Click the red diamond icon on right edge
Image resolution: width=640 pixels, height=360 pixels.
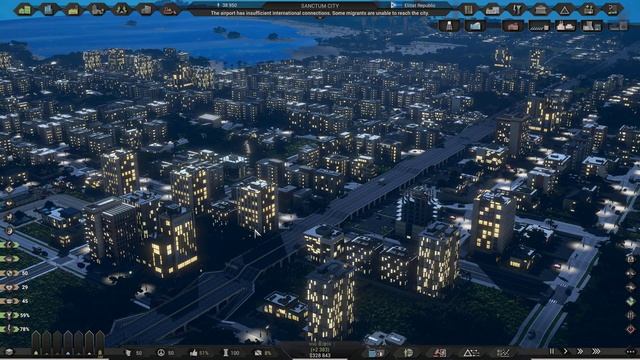point(631,329)
